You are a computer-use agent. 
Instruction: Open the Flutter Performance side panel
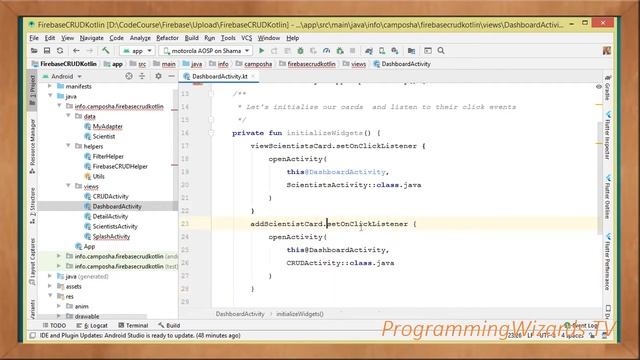(607, 261)
